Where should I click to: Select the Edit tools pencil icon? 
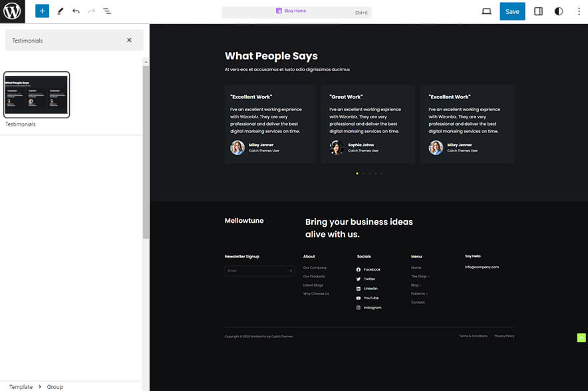59,11
